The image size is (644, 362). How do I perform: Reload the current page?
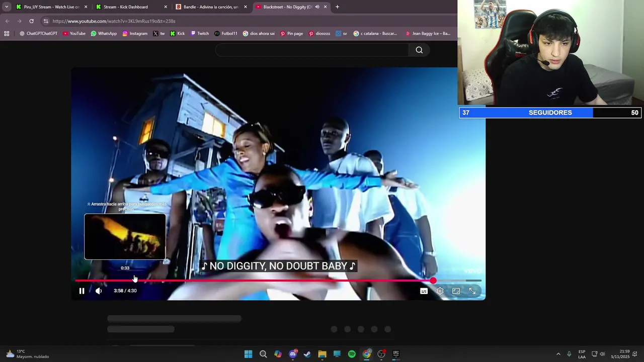(31, 21)
